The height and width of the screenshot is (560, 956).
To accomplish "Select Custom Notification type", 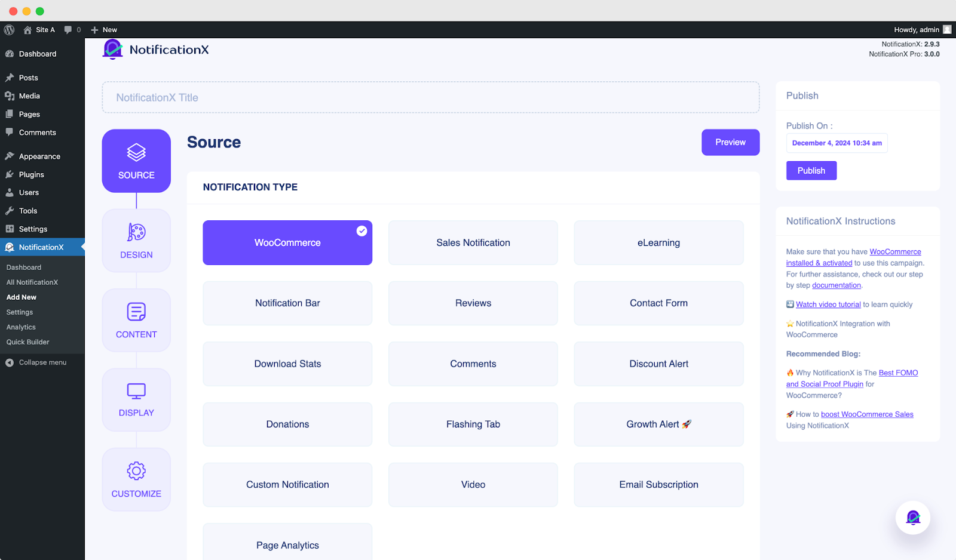I will point(287,485).
